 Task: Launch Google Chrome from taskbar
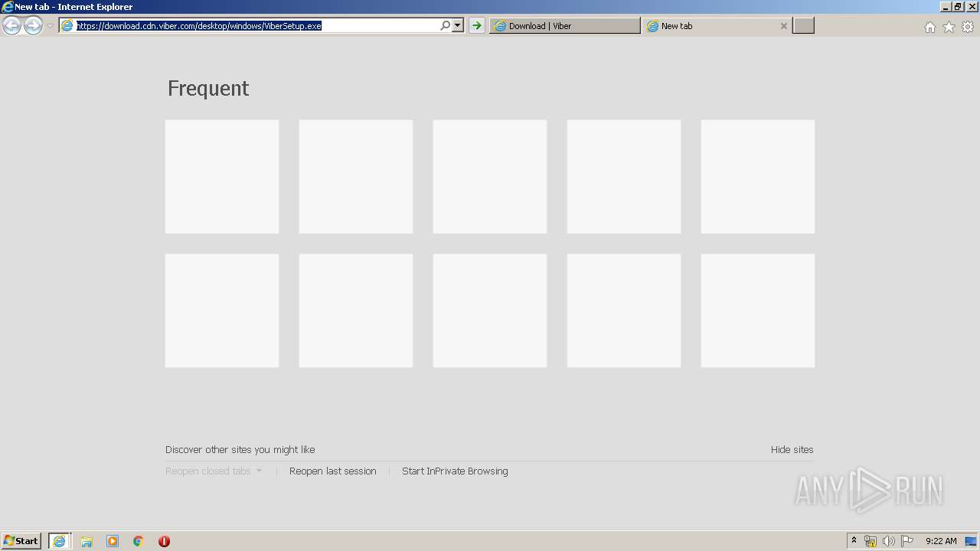coord(139,541)
